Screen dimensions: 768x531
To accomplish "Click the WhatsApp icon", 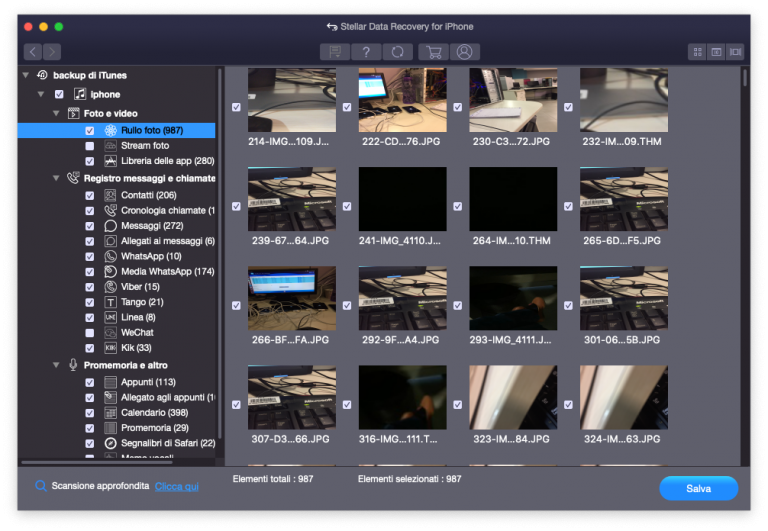I will click(111, 256).
